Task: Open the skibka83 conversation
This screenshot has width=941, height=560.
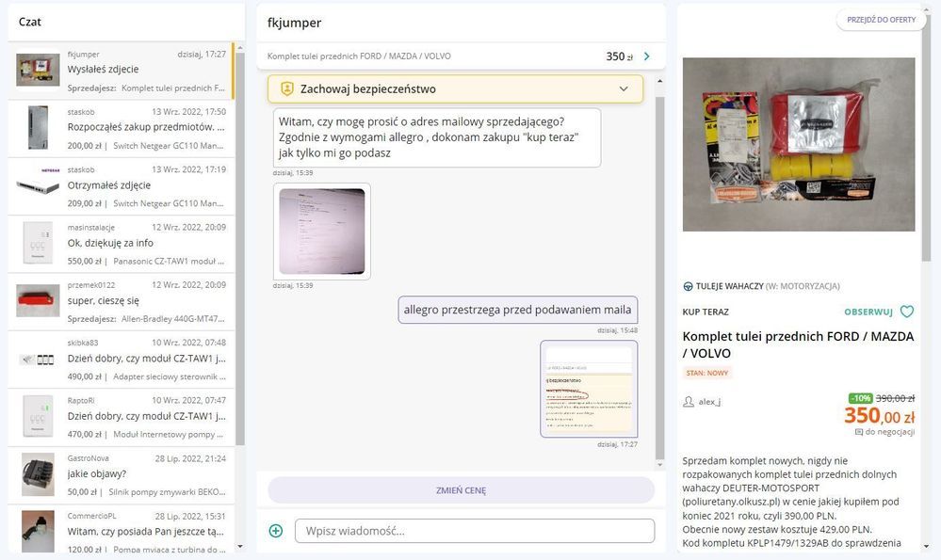Action: click(x=122, y=360)
